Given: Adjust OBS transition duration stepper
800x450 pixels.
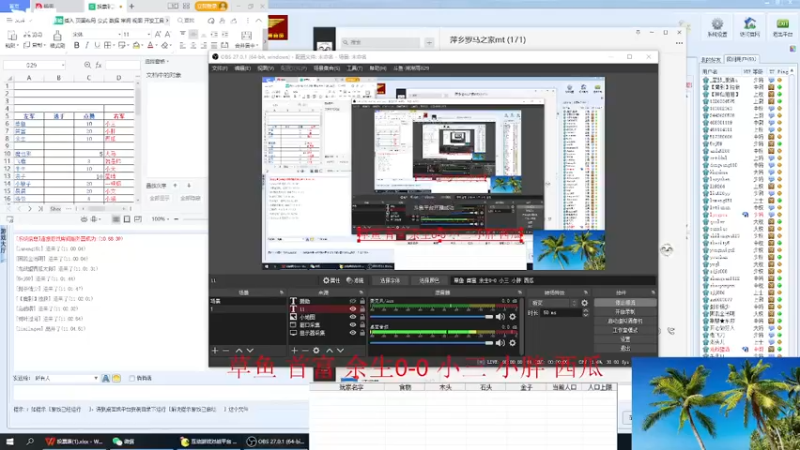Looking at the screenshot, I should click(585, 312).
